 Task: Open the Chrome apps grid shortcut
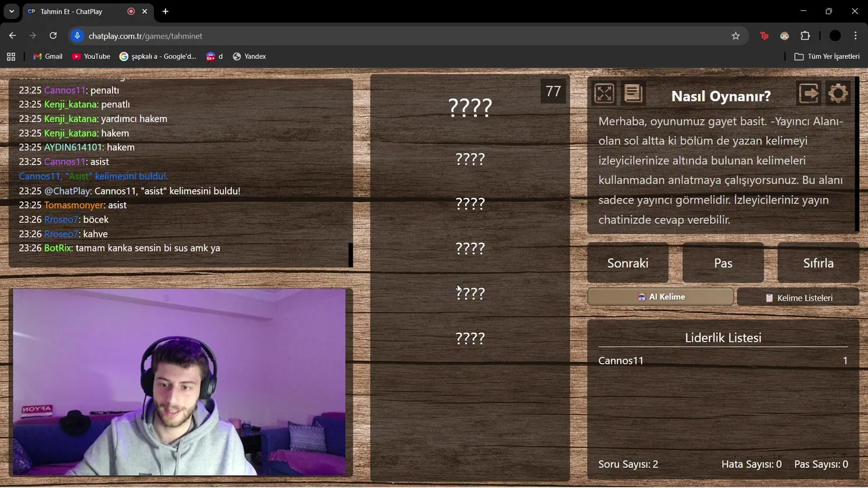click(11, 56)
